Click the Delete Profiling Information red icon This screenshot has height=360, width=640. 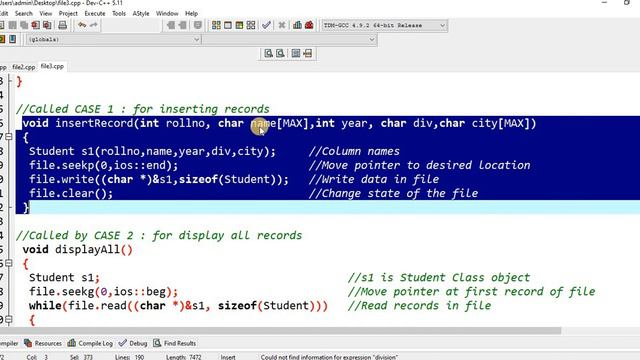coord(309,25)
